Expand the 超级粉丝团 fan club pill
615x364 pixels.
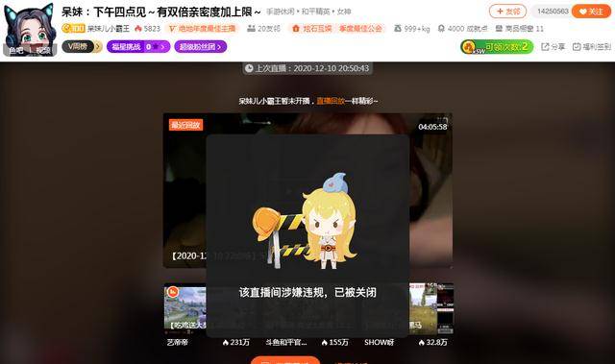[201, 47]
